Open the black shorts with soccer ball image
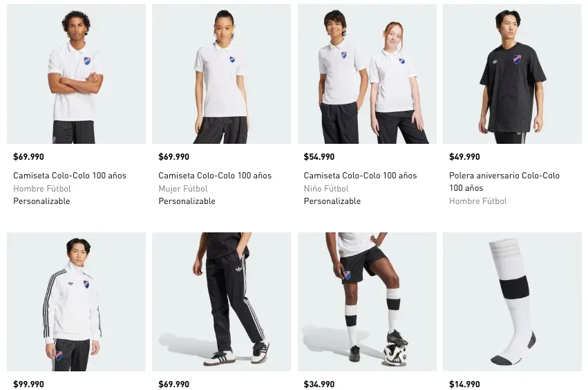588x390 pixels. (367, 301)
